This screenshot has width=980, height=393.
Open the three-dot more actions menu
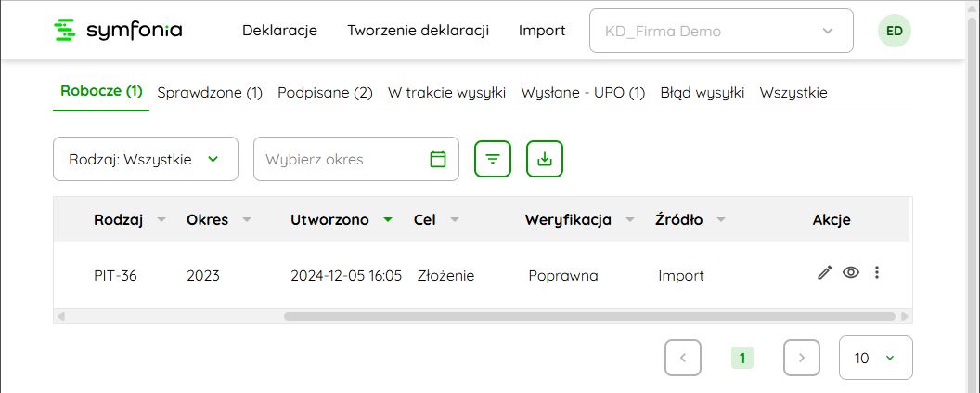(877, 272)
